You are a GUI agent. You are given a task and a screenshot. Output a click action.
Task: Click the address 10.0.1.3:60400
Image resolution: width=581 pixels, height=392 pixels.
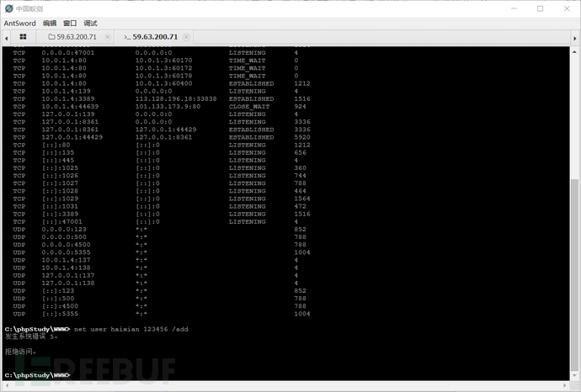click(164, 83)
